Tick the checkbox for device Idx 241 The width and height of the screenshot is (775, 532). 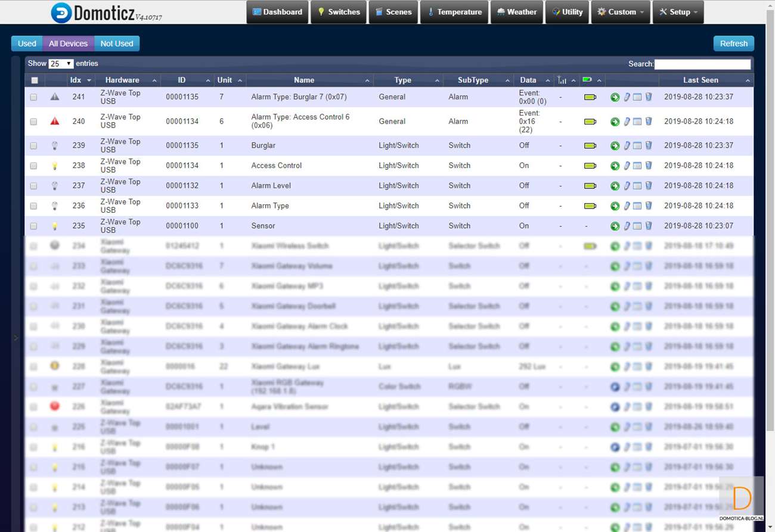(34, 97)
